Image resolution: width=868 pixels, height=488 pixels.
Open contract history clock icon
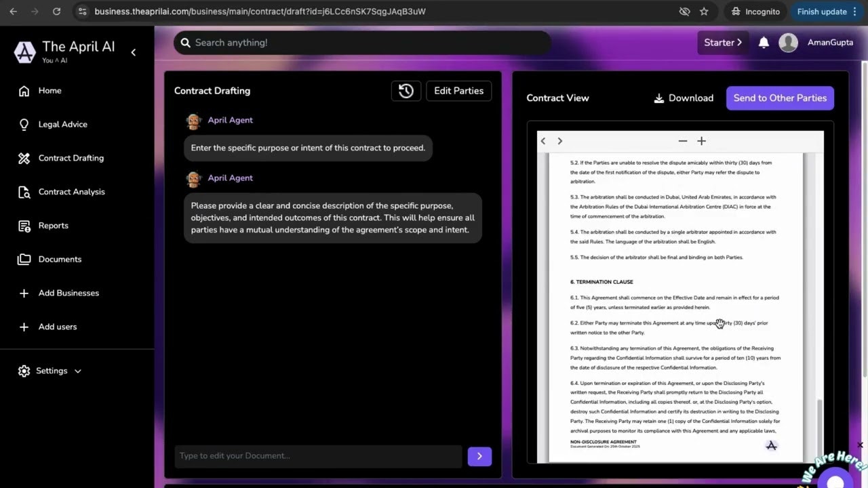click(406, 91)
